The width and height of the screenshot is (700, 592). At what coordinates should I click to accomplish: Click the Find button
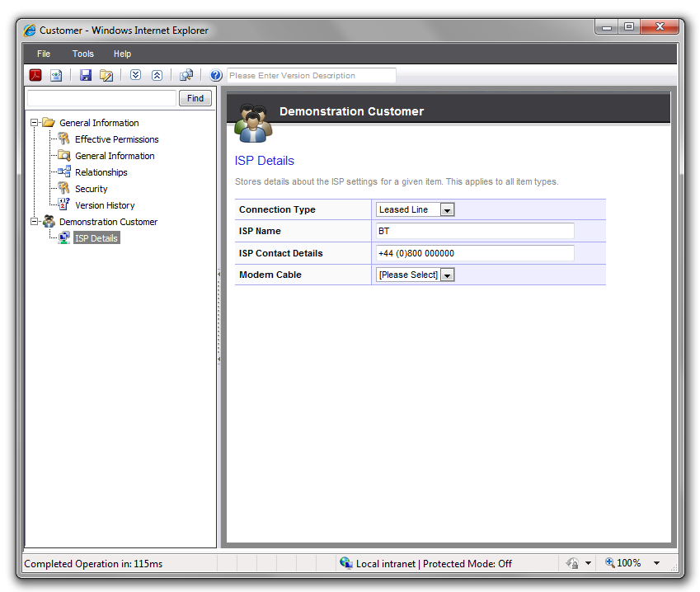point(195,98)
